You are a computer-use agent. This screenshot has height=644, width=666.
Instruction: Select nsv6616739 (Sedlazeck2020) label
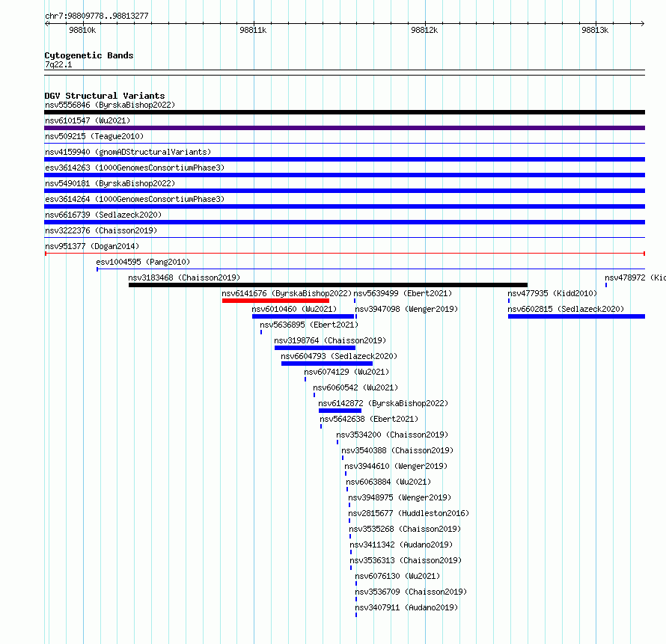click(103, 215)
